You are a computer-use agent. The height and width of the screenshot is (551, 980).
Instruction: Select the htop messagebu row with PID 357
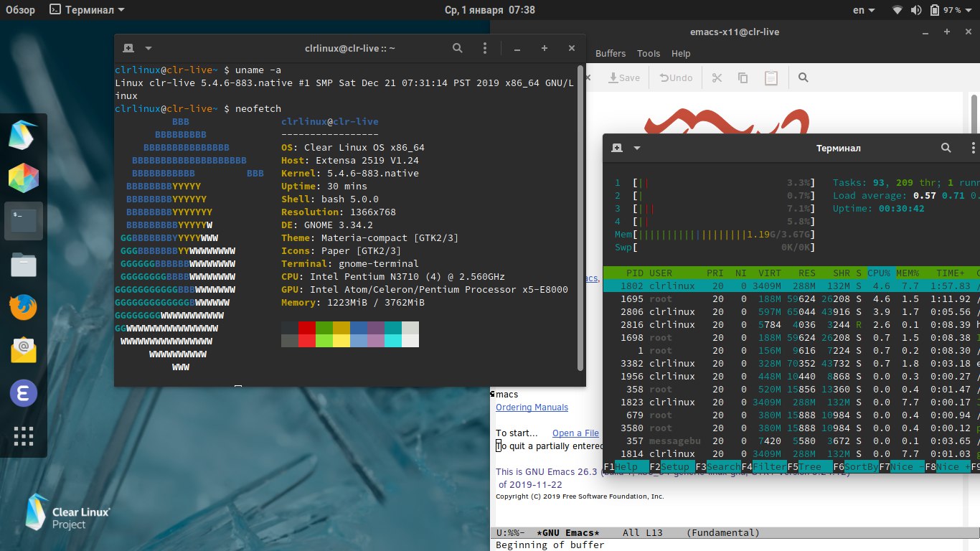[x=791, y=441]
